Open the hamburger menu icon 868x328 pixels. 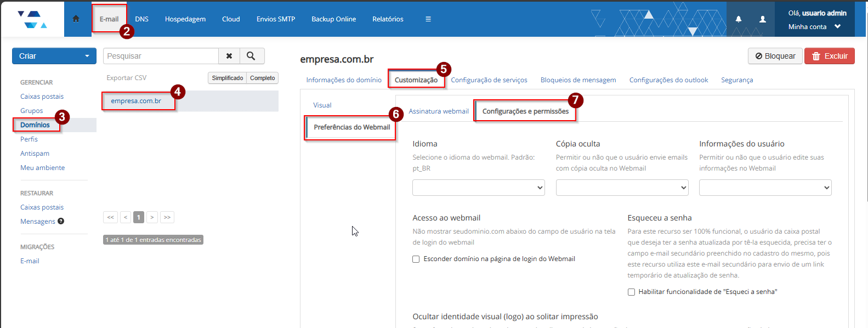coord(428,19)
